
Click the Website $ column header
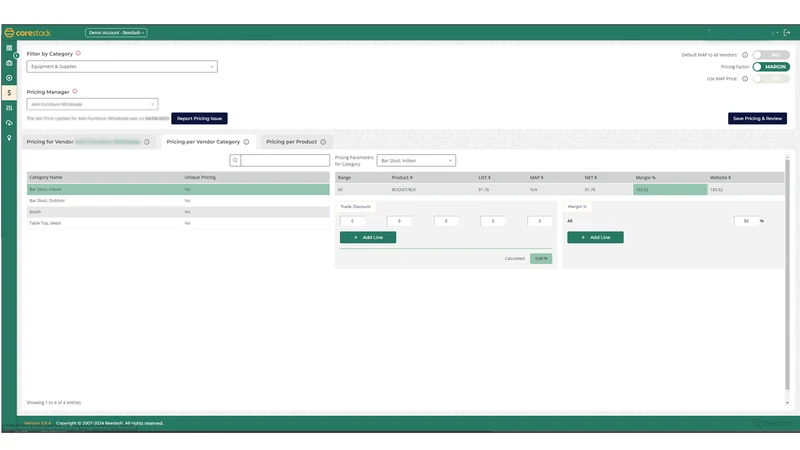pos(720,178)
